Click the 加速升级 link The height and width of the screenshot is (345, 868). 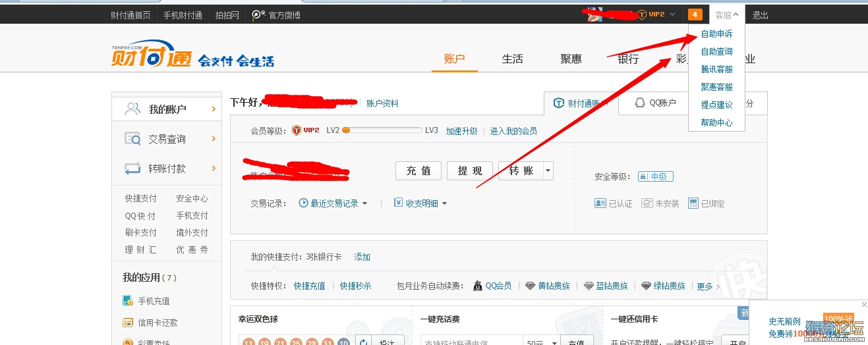pos(461,131)
